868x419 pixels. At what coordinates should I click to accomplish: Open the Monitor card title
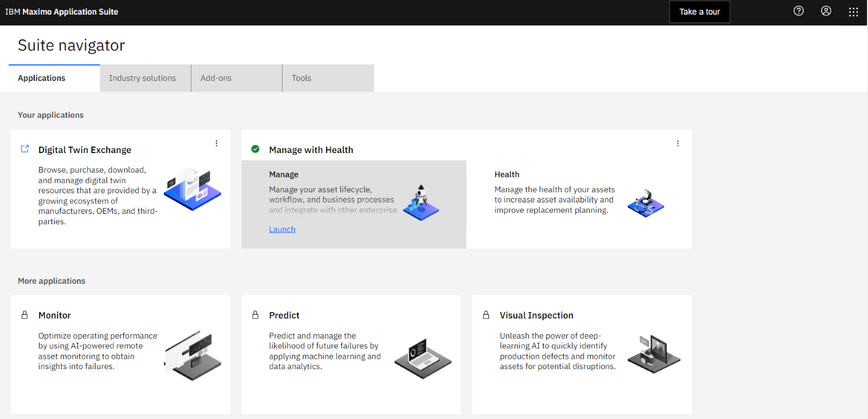tap(55, 315)
